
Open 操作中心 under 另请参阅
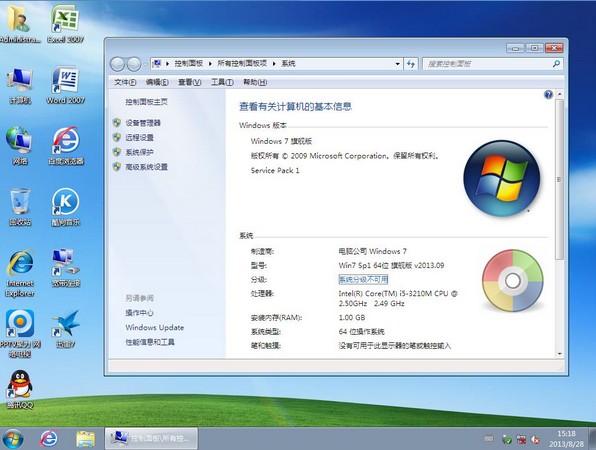(139, 313)
